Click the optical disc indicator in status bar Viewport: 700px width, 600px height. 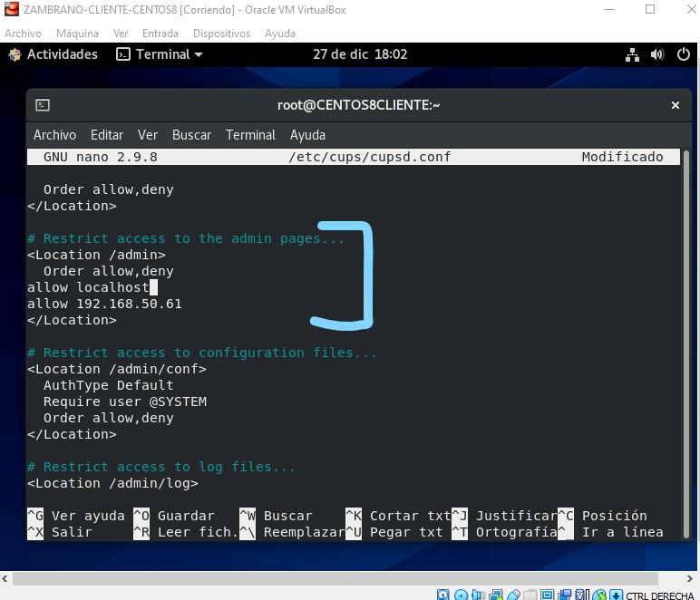tap(462, 595)
